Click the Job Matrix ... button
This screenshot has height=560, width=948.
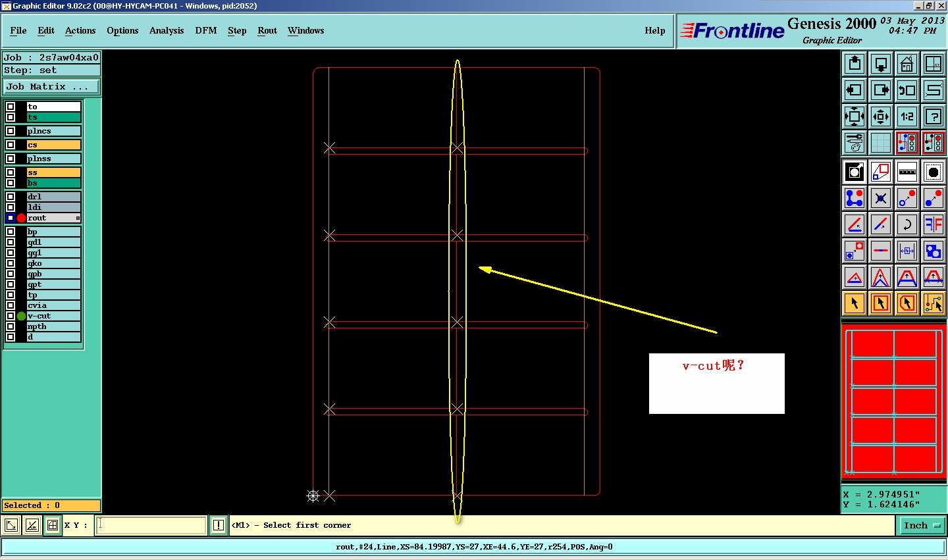51,86
